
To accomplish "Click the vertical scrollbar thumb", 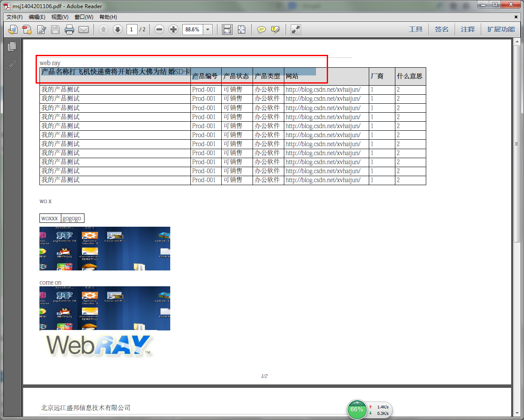I will pyautogui.click(x=517, y=144).
